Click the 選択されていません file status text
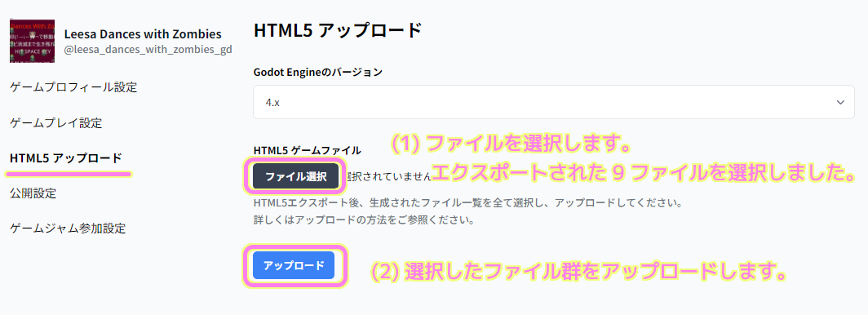Viewport: 868px width, 315px height. [x=387, y=176]
